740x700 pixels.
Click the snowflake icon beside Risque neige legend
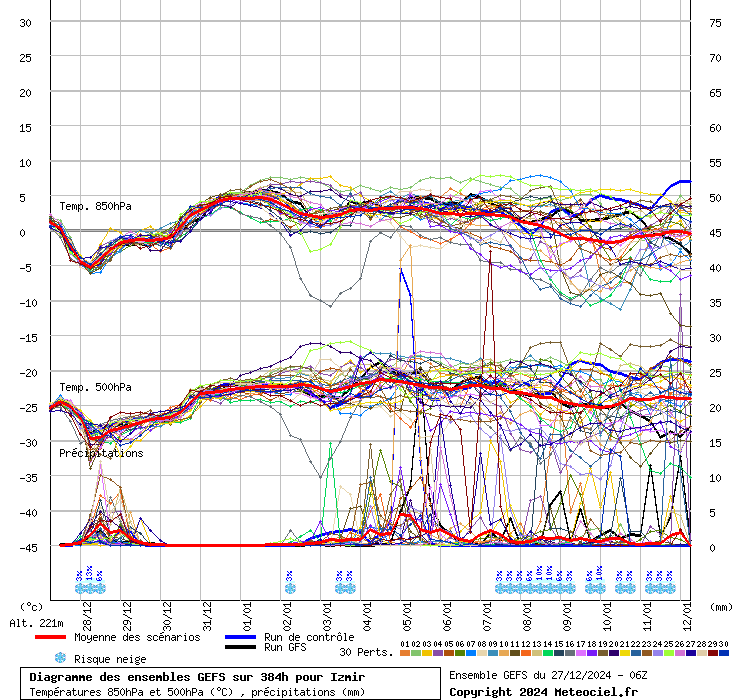point(60,658)
